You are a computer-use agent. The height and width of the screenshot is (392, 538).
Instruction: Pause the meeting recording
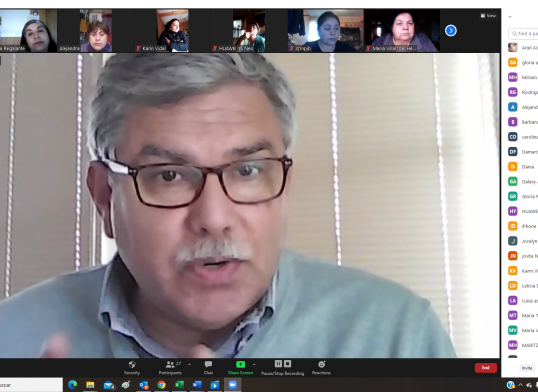click(278, 364)
